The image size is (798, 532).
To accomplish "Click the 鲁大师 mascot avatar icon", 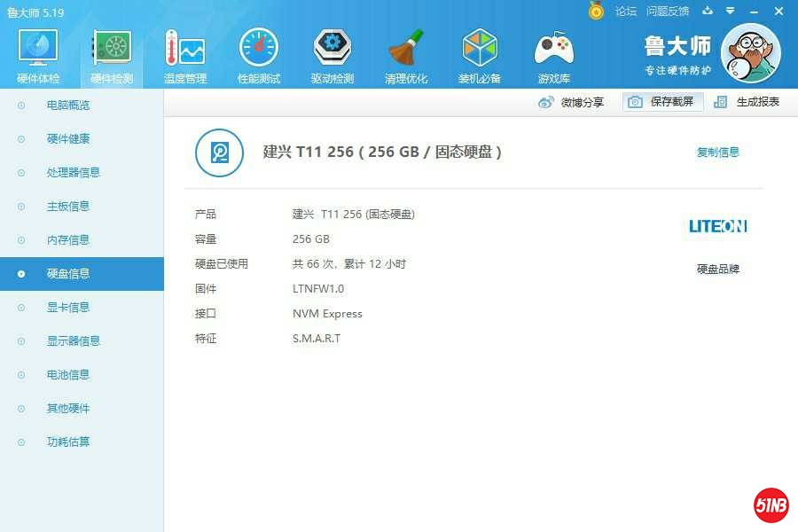I will pyautogui.click(x=751, y=53).
